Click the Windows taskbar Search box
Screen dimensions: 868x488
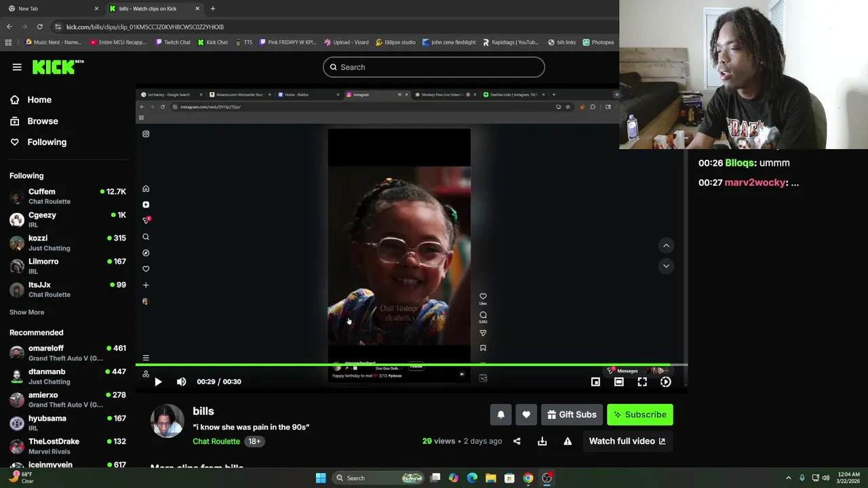pos(380,478)
